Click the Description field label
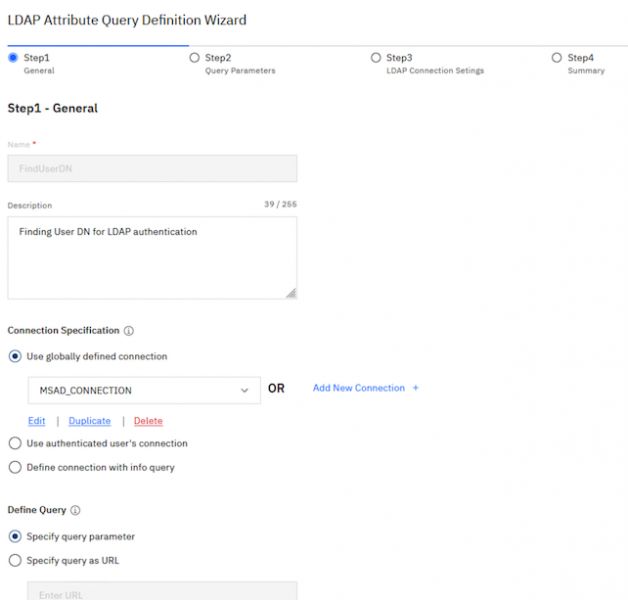 [x=30, y=205]
